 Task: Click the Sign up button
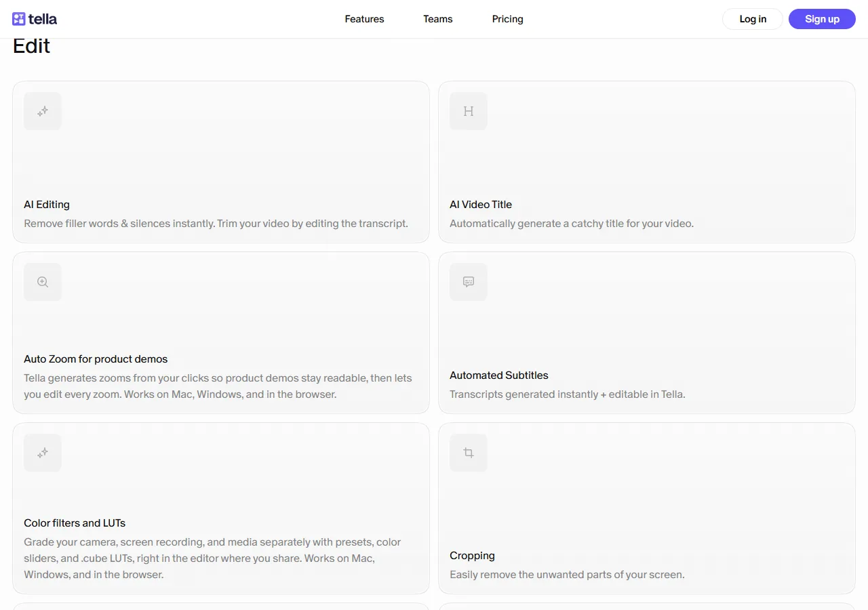pos(822,19)
